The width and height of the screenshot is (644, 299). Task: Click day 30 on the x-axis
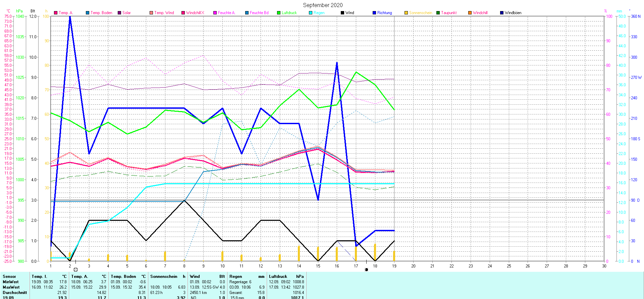604,266
